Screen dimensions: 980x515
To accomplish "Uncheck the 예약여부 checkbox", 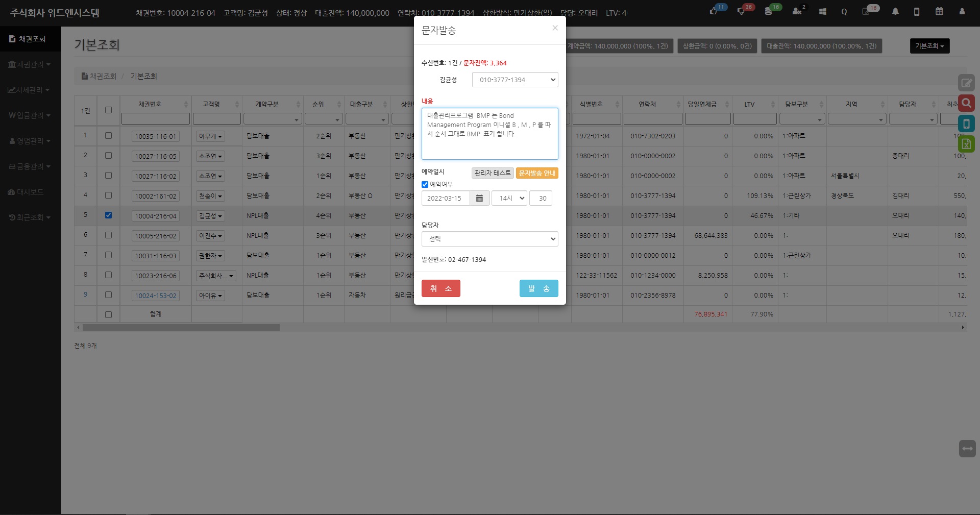I will pyautogui.click(x=425, y=184).
